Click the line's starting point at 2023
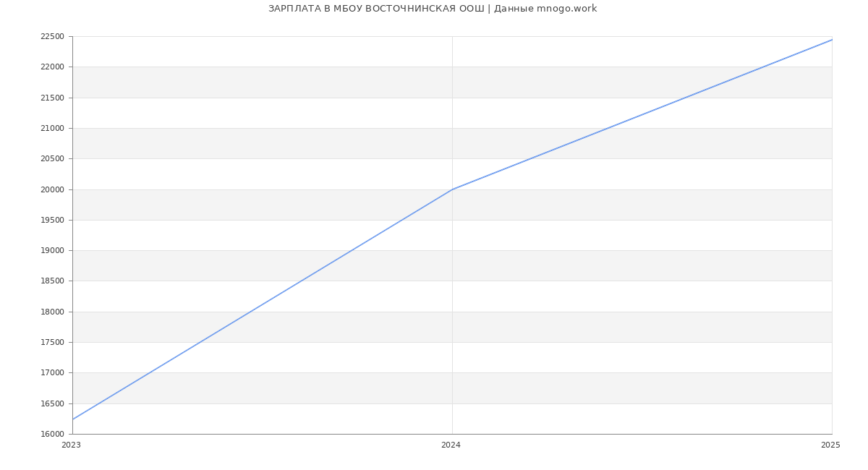The image size is (868, 470). click(x=73, y=419)
